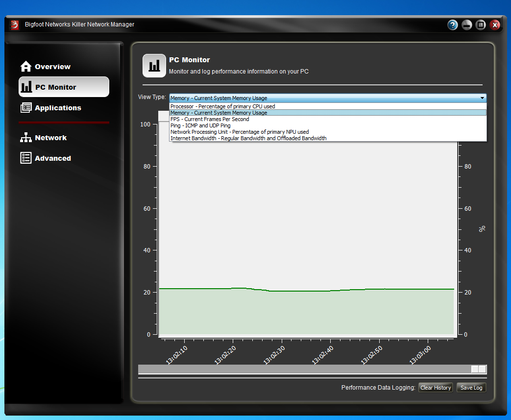The height and width of the screenshot is (420, 511).
Task: Click the Clear History button
Action: tap(436, 387)
